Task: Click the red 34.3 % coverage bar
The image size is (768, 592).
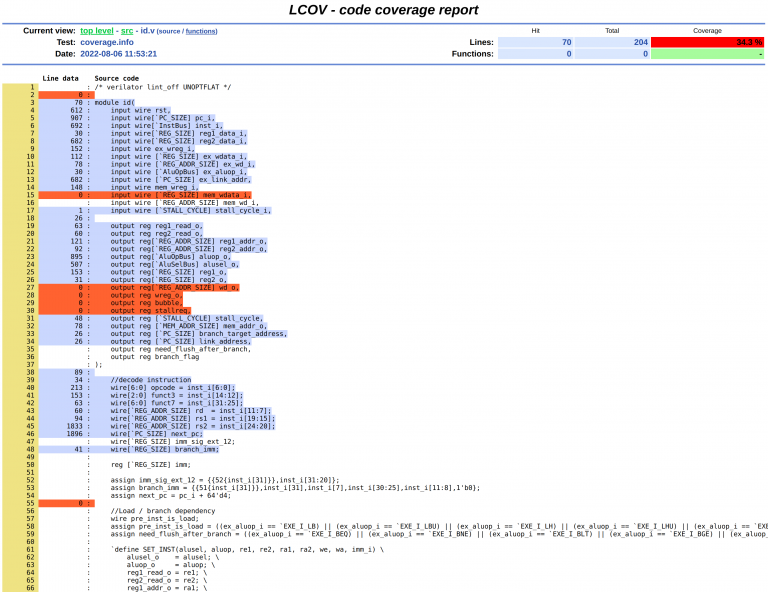Action: [x=707, y=42]
